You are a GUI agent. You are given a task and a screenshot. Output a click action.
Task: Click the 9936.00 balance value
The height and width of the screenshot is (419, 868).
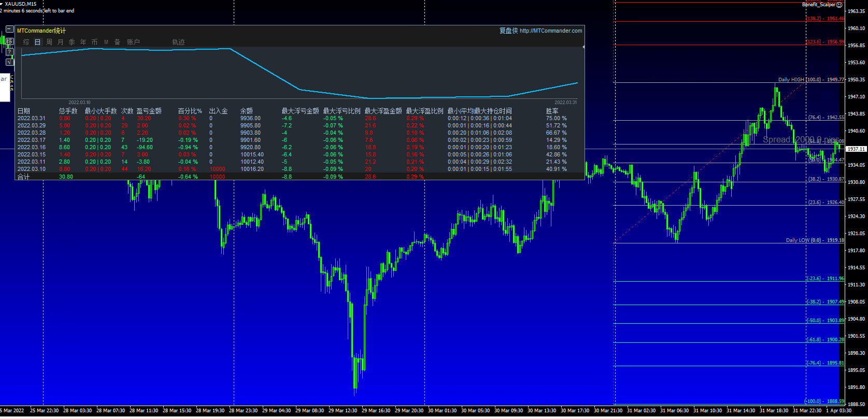pos(251,118)
